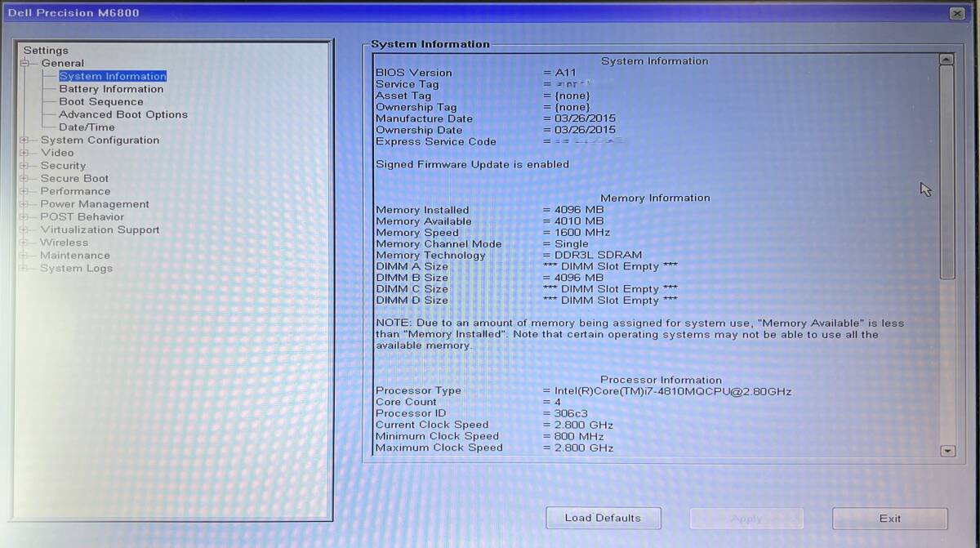Expand the Video settings node
The width and height of the screenshot is (980, 548).
[24, 153]
